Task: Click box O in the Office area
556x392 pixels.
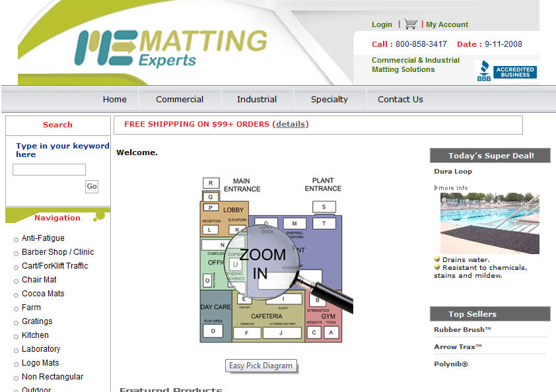Action: (x=207, y=280)
